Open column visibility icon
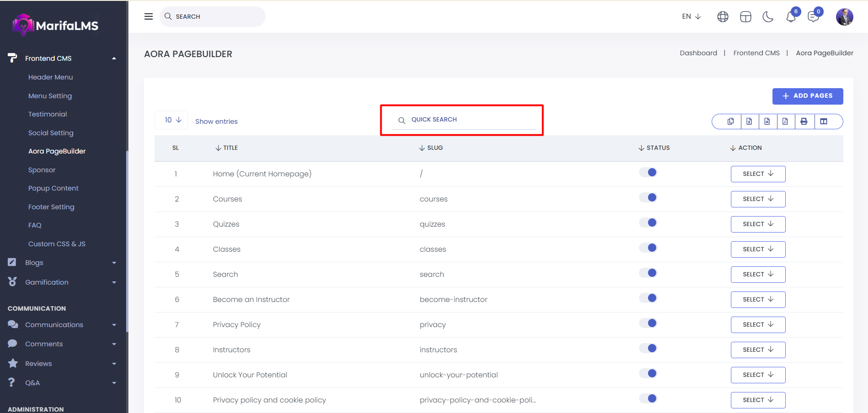Screen dimensions: 868x413 pyautogui.click(x=824, y=122)
